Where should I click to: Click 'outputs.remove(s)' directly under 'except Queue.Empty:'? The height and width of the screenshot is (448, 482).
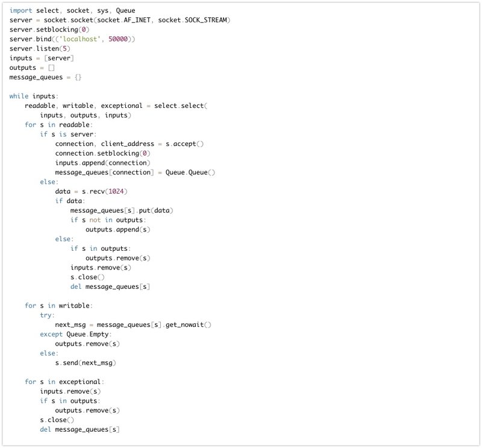pyautogui.click(x=87, y=344)
